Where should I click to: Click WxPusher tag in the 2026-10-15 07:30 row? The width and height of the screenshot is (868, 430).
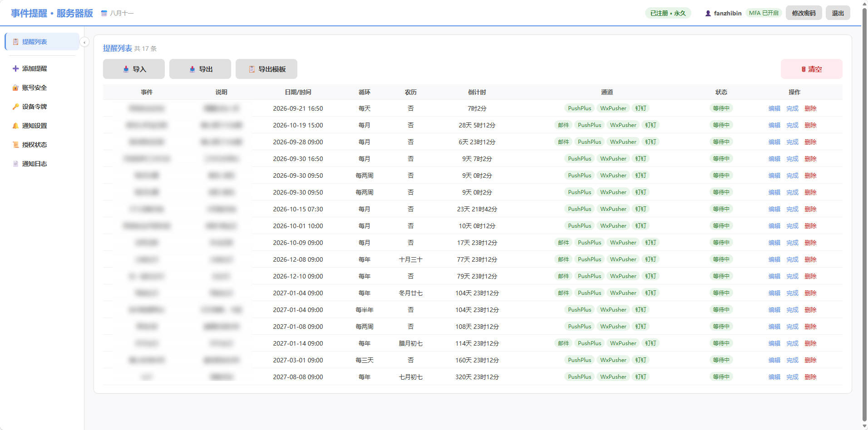click(613, 209)
